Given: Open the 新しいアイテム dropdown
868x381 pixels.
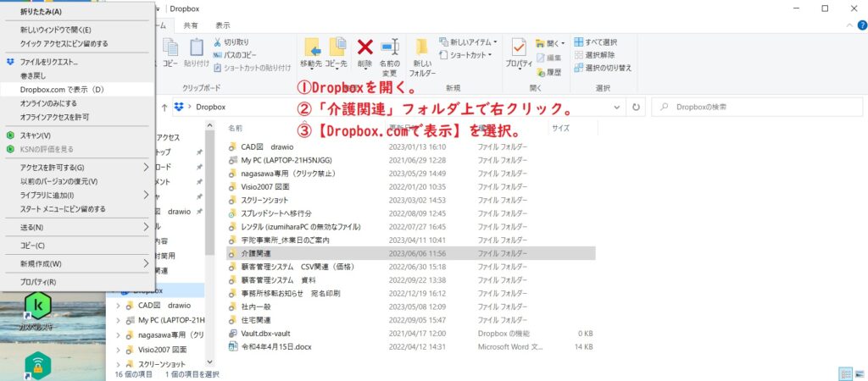Looking at the screenshot, I should pyautogui.click(x=470, y=42).
